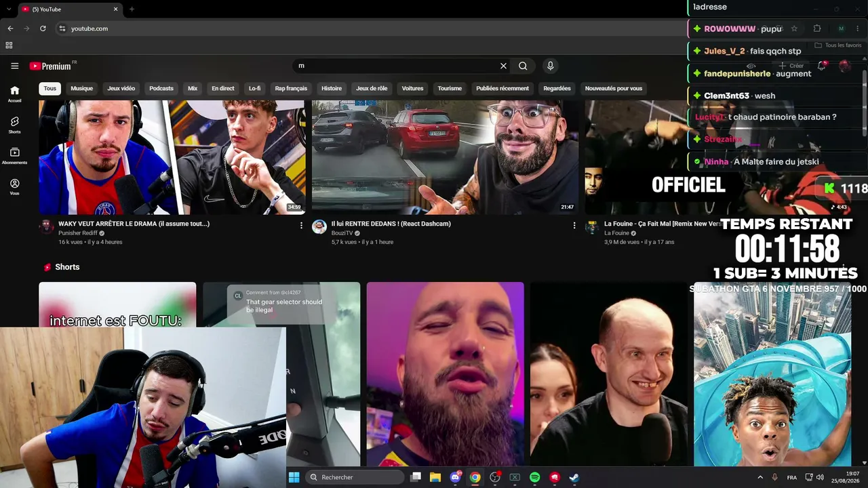This screenshot has height=488, width=868.
Task: Select the Publiées récemment chip
Action: click(502, 88)
